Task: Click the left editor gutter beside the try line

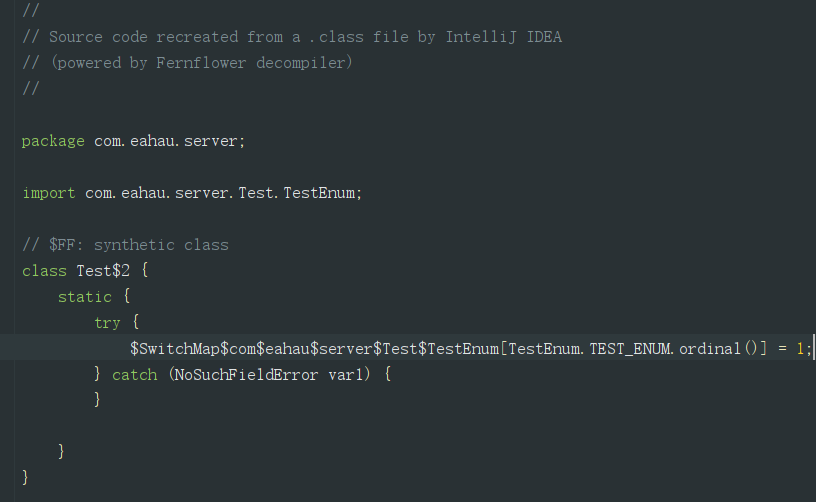Action: pyautogui.click(x=7, y=323)
